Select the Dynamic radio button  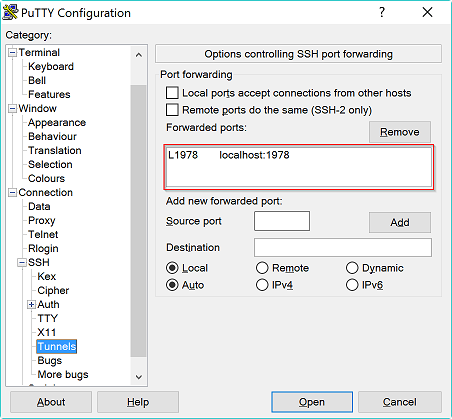coord(352,268)
